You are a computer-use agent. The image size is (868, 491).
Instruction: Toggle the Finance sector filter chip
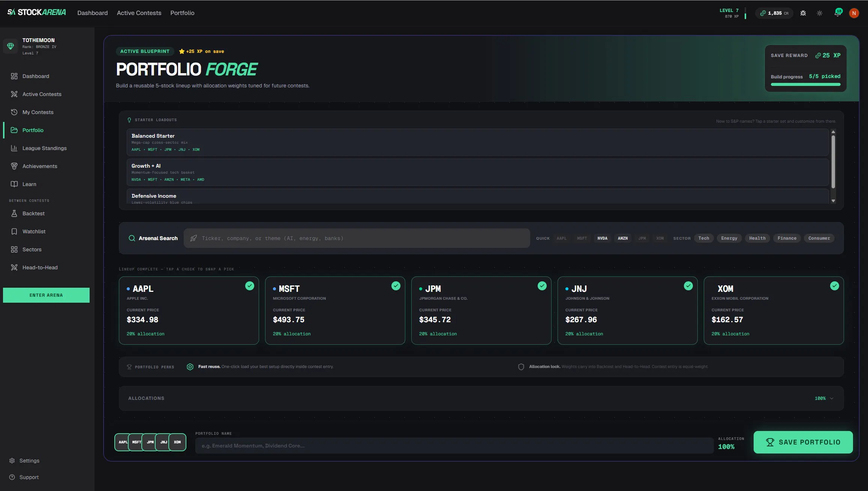click(787, 238)
